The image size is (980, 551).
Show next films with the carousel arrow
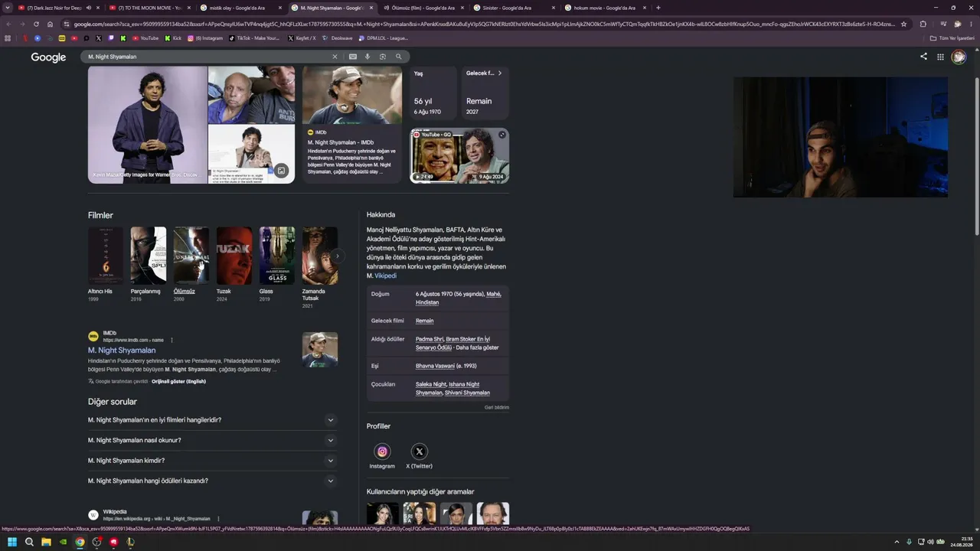tap(337, 256)
